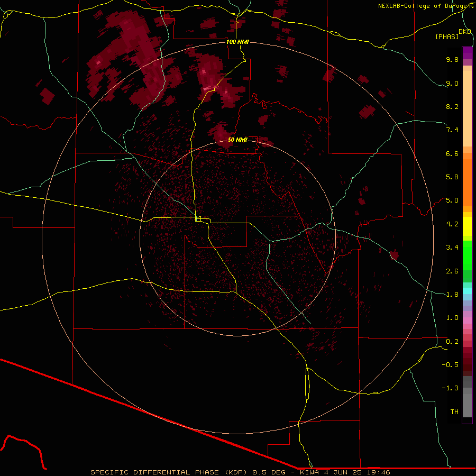476x476 pixels.
Task: Click the KIWA 4 JUN 25 19:46 timestamp caption
Action: (x=345, y=472)
